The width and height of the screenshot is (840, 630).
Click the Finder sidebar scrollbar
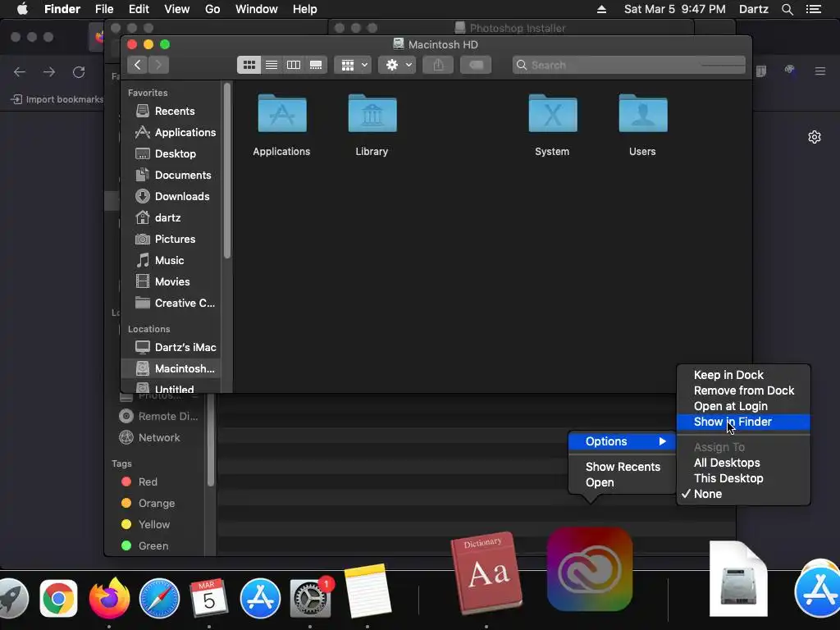tap(227, 171)
